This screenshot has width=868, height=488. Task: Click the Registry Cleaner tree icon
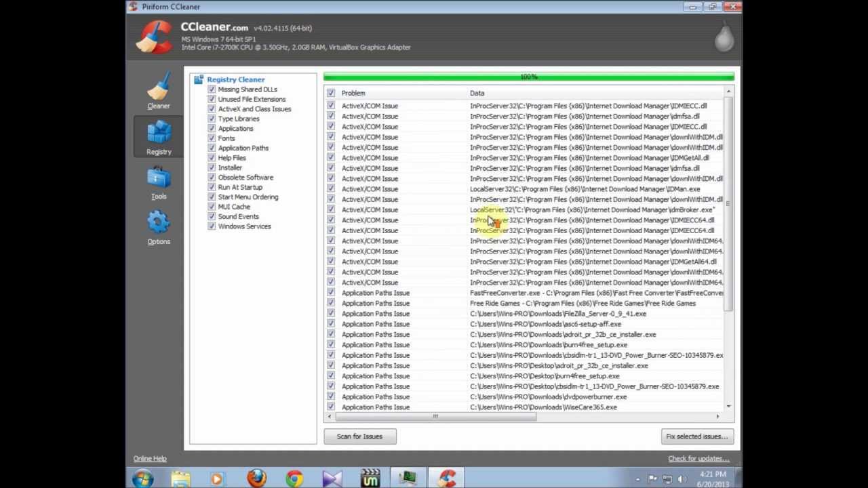click(199, 79)
